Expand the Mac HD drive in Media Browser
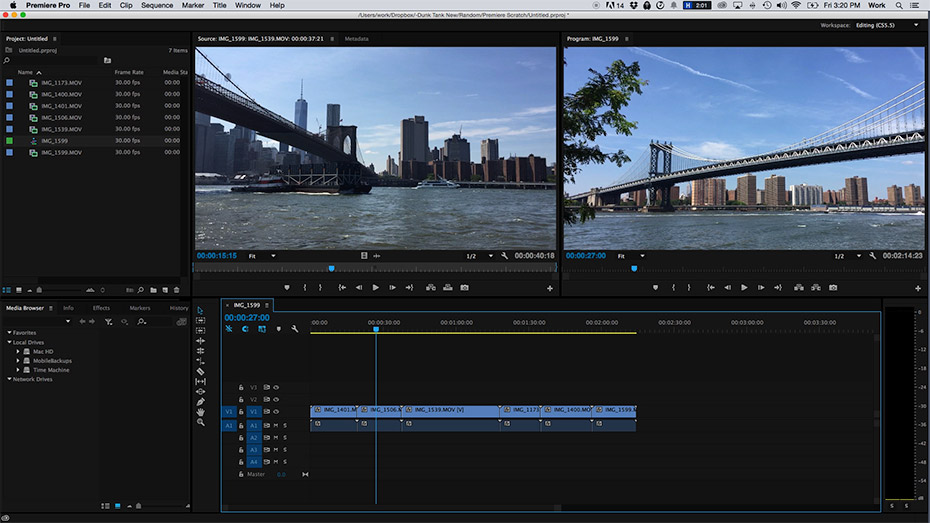The height and width of the screenshot is (523, 930). 18,352
